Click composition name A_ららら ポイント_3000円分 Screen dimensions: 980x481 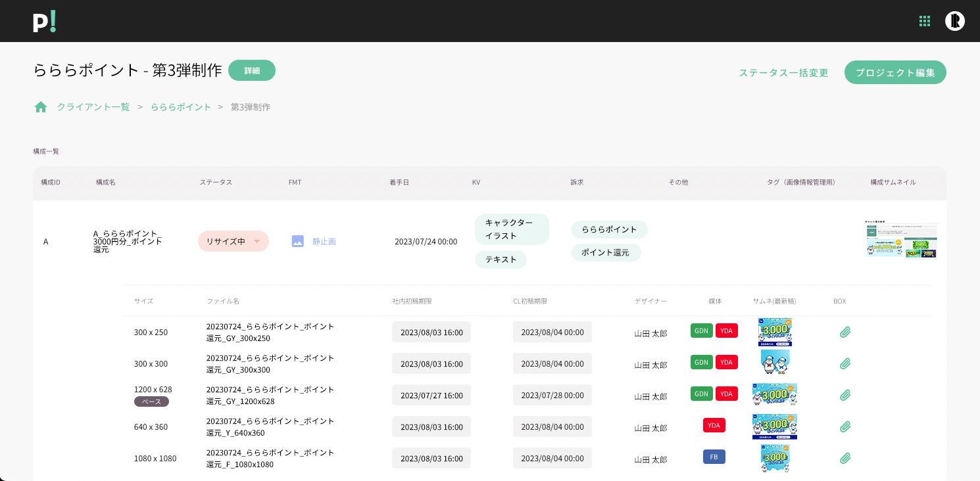point(128,241)
